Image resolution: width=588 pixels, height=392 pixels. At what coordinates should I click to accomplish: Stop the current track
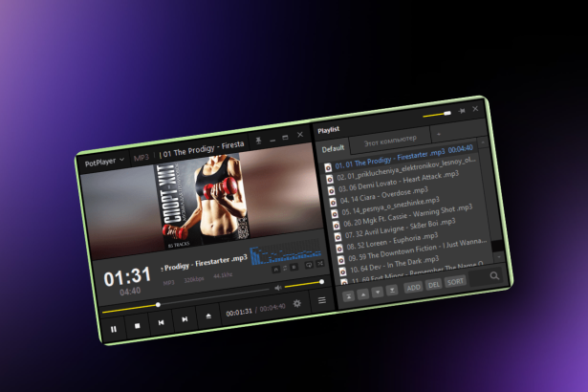pos(138,326)
